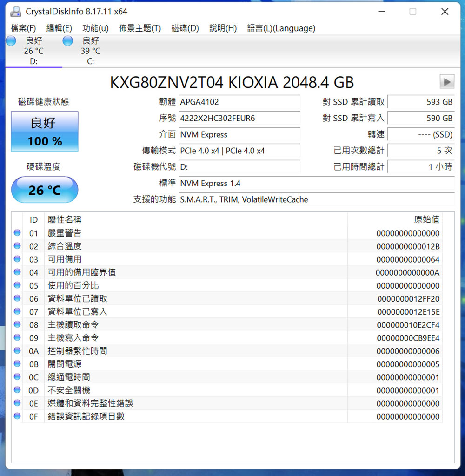Click the next-drive arrow icon at top right
465x476 pixels.
(x=447, y=82)
